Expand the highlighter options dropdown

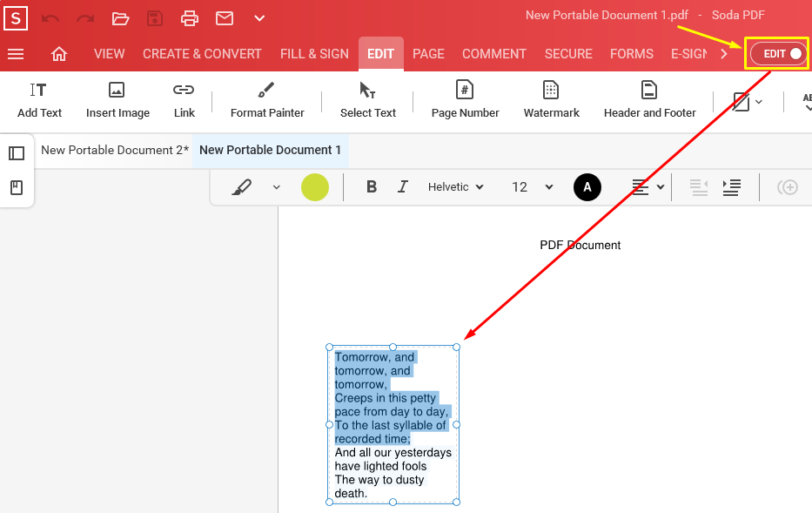(x=277, y=187)
